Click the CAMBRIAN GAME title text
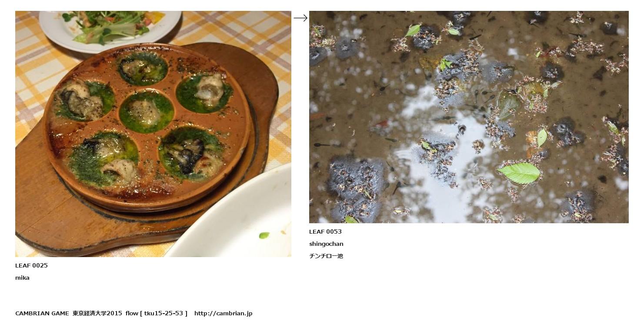Image resolution: width=644 pixels, height=324 pixels. pos(42,313)
